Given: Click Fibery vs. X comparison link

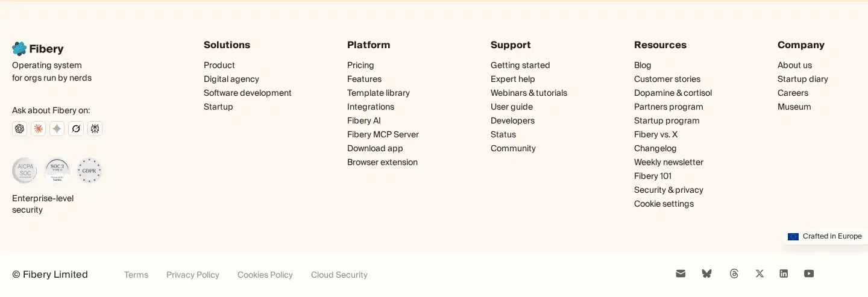Looking at the screenshot, I should coord(656,134).
